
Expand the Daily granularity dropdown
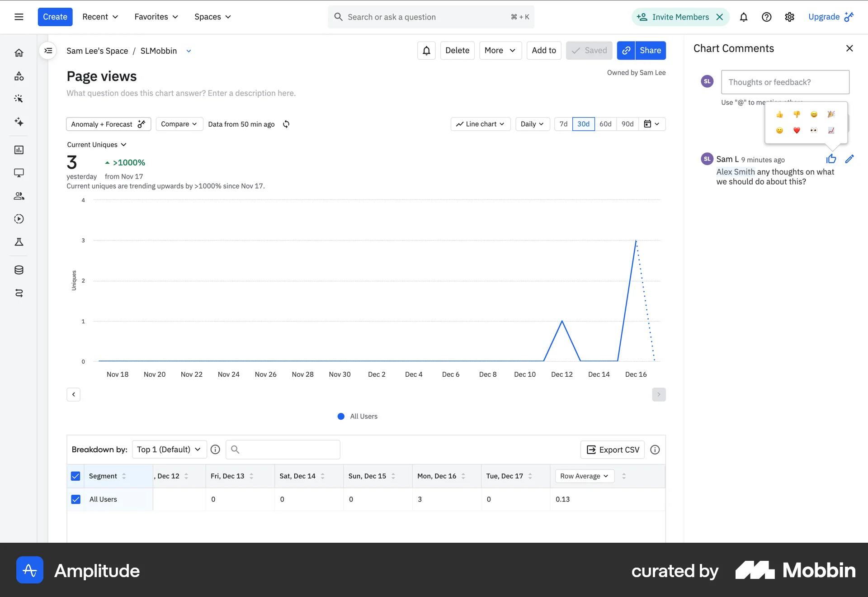pos(532,124)
